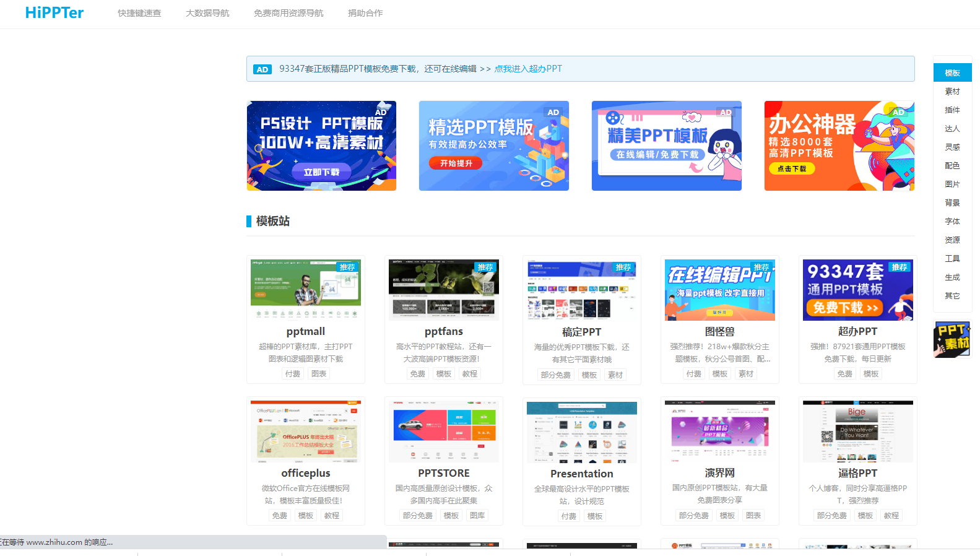Open 快捷键速查 in top navigation
980x556 pixels.
pos(139,13)
